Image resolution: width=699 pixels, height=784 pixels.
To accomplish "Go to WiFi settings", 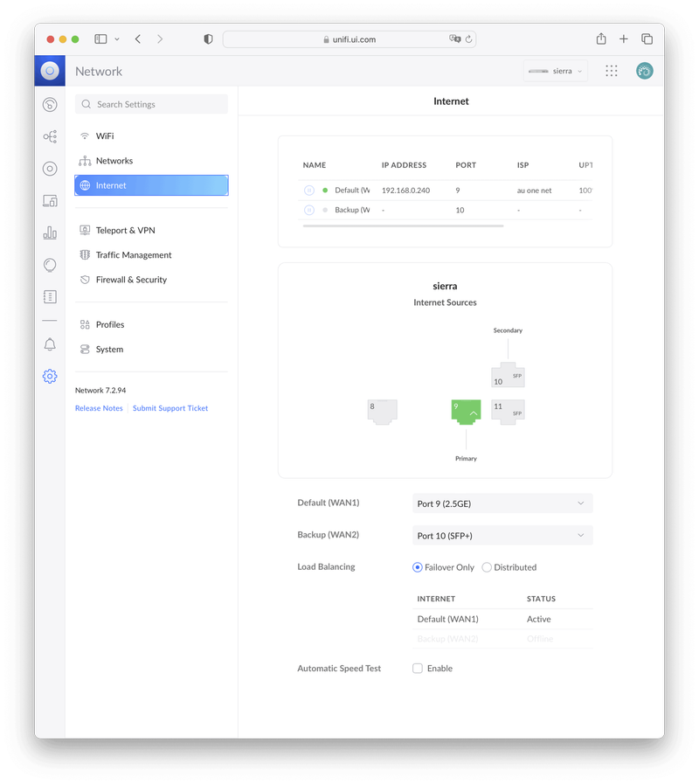I will 105,136.
